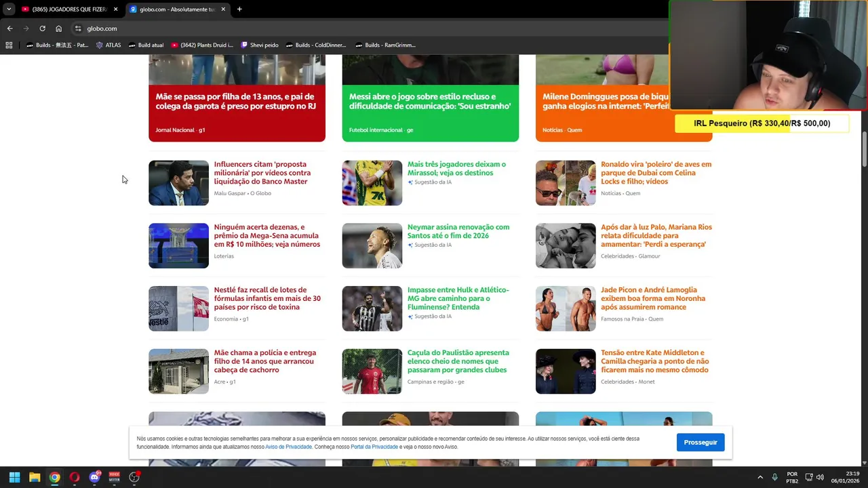The image size is (868, 488).
Task: Expand the tab search dropdown arrow
Action: click(x=8, y=9)
